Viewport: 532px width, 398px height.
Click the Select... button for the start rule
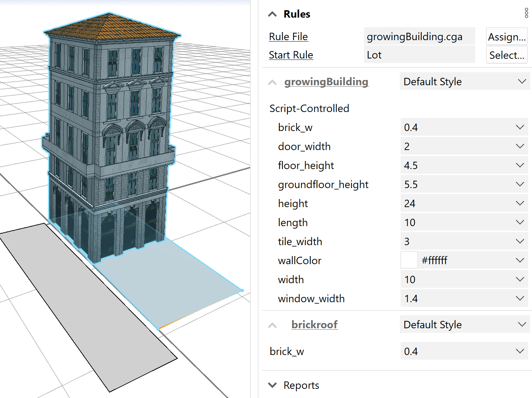506,55
